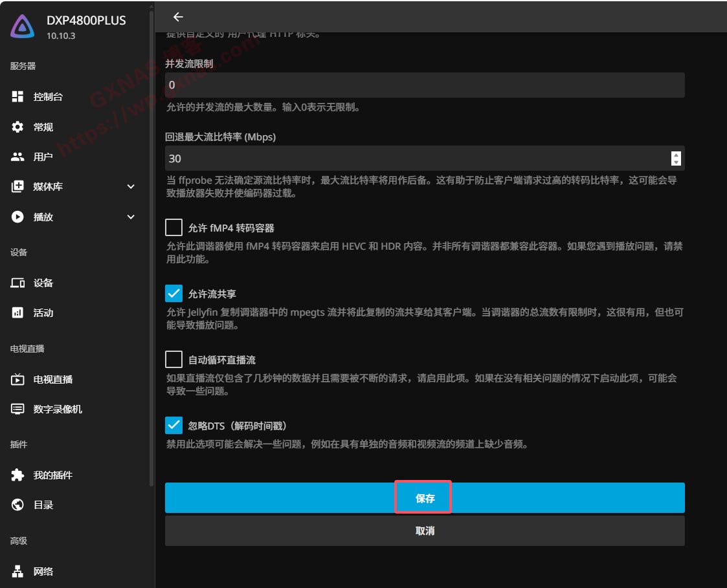Image resolution: width=727 pixels, height=588 pixels.
Task: Click the 取消 cancel button
Action: click(424, 530)
